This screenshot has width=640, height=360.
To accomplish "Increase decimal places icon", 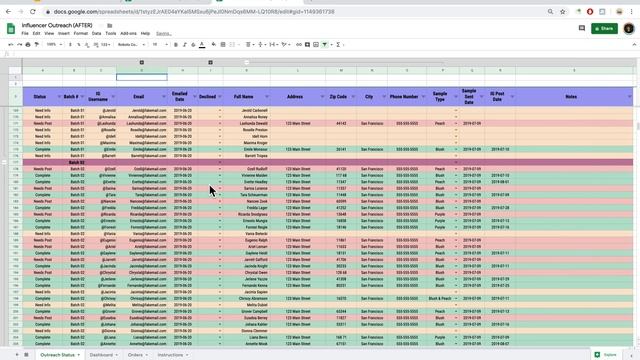I will (96, 44).
